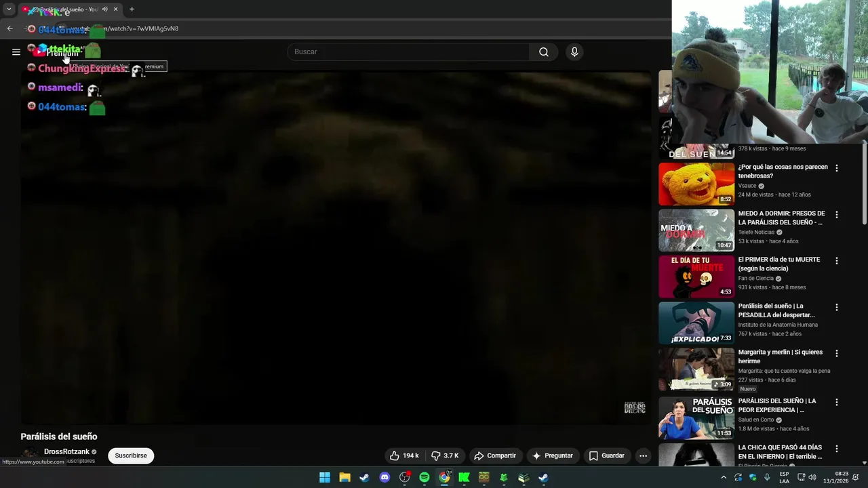Click the Compartir share button

point(495,455)
